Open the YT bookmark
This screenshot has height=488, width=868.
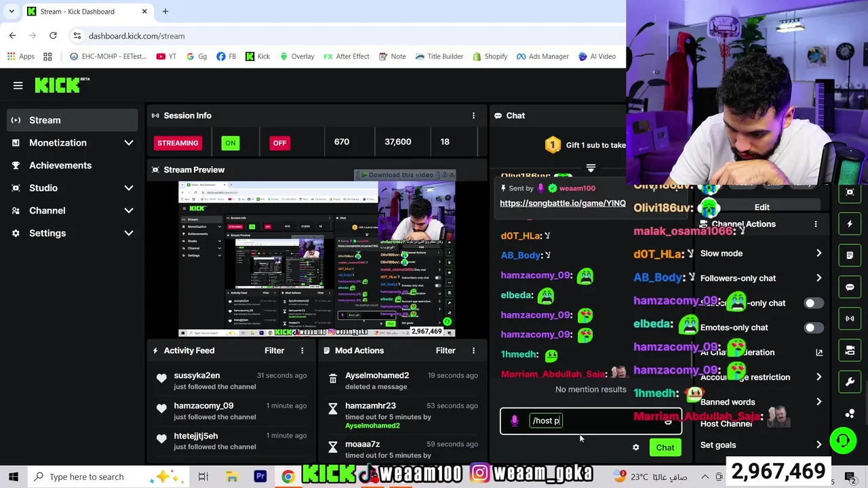coord(166,56)
